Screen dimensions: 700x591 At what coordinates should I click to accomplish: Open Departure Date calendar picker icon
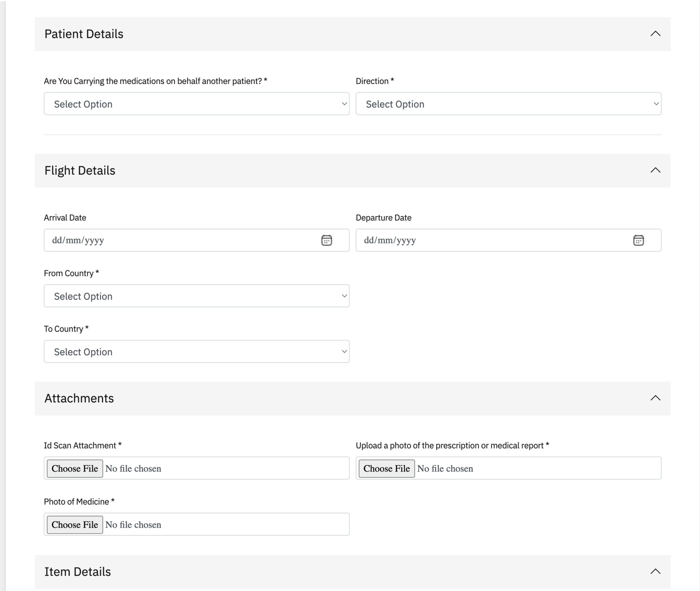click(x=638, y=240)
